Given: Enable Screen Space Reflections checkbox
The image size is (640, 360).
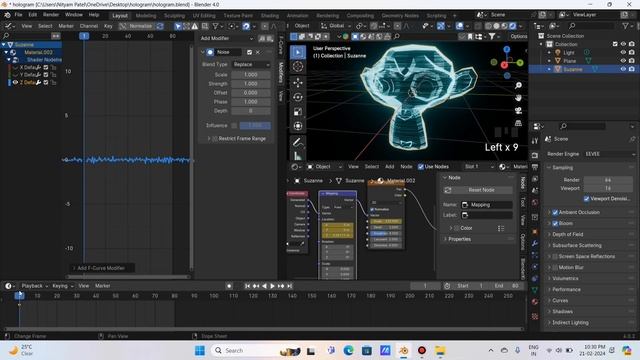Looking at the screenshot, I should point(555,257).
